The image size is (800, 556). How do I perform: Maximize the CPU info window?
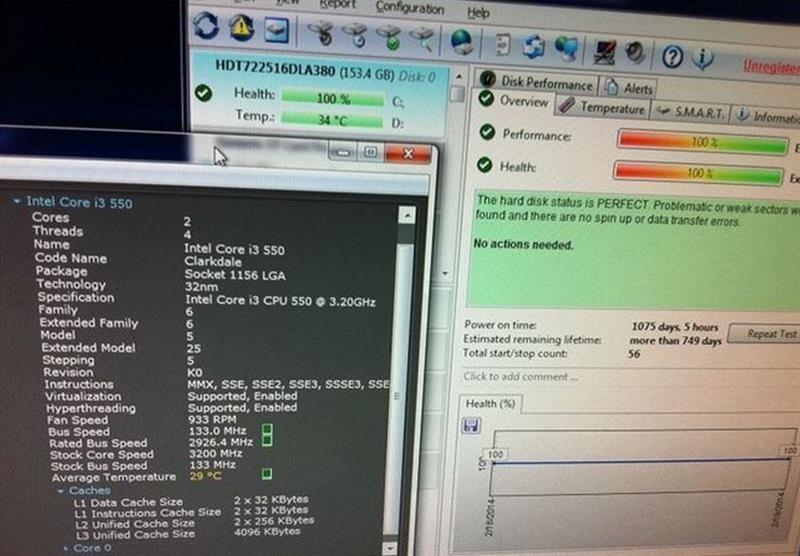(370, 152)
